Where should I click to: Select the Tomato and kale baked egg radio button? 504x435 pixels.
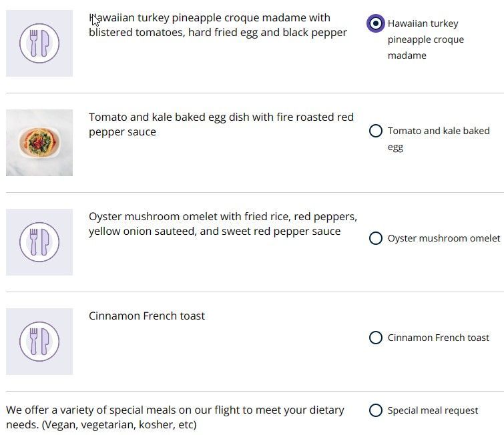375,131
